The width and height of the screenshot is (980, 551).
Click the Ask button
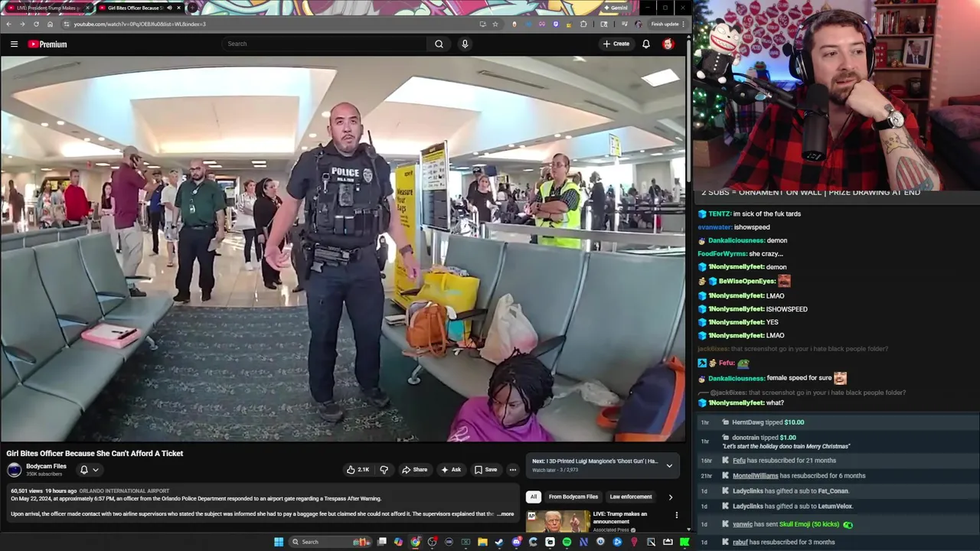[451, 470]
